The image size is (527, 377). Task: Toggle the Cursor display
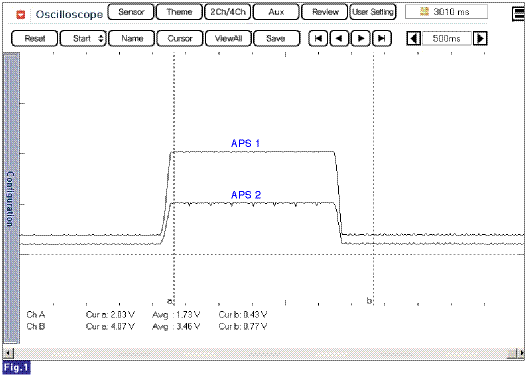180,38
